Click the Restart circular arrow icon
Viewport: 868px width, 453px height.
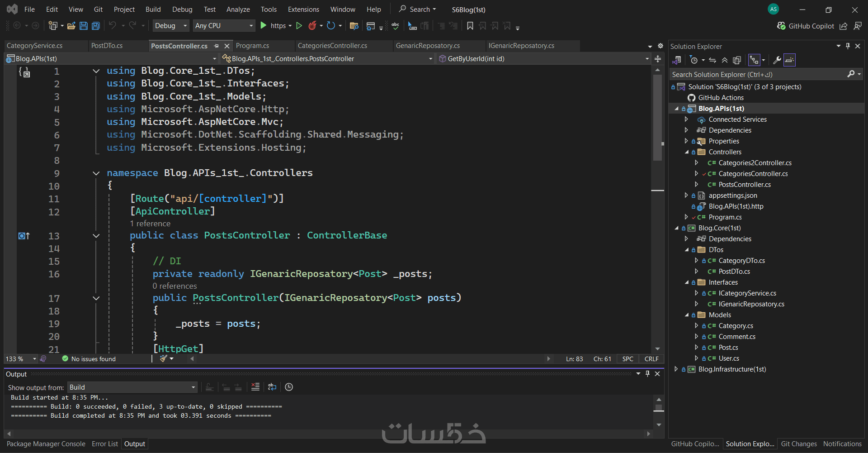click(331, 26)
